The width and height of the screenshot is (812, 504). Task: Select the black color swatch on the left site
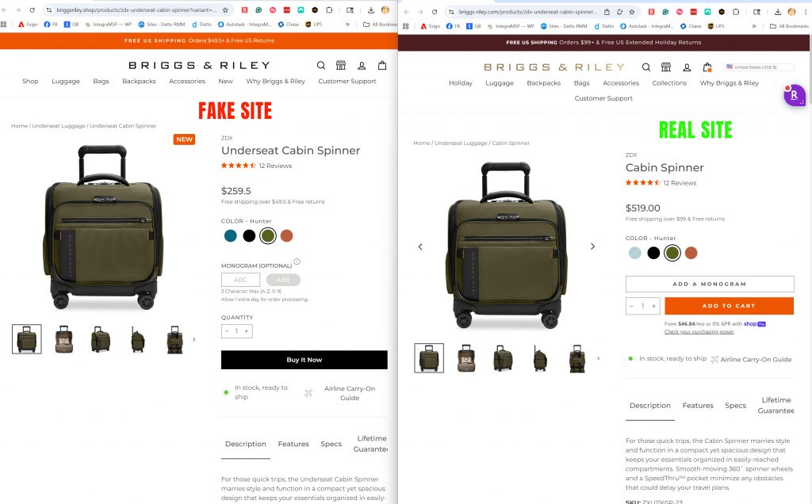coord(249,235)
